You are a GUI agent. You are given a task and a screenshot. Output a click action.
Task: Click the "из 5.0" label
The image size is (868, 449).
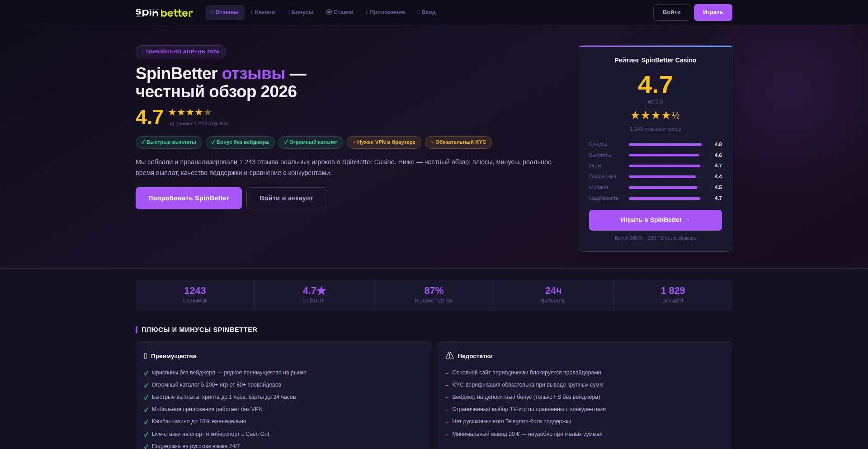coord(655,102)
